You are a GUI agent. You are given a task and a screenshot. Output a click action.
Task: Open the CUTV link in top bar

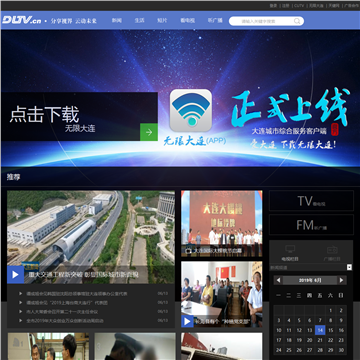click(x=299, y=6)
